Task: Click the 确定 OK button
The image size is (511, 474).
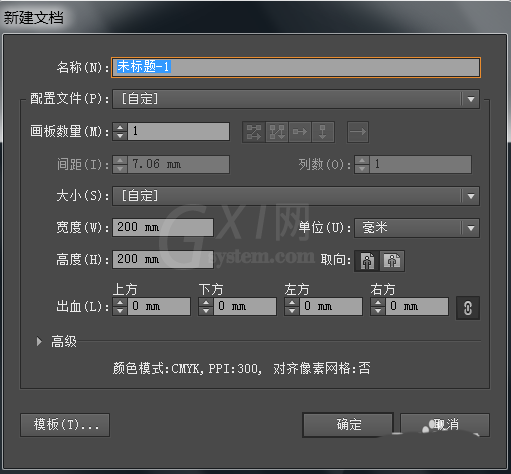Action: click(348, 425)
